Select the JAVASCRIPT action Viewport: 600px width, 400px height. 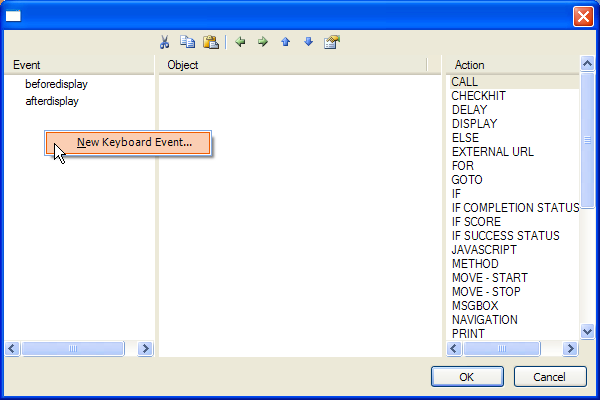tap(484, 250)
